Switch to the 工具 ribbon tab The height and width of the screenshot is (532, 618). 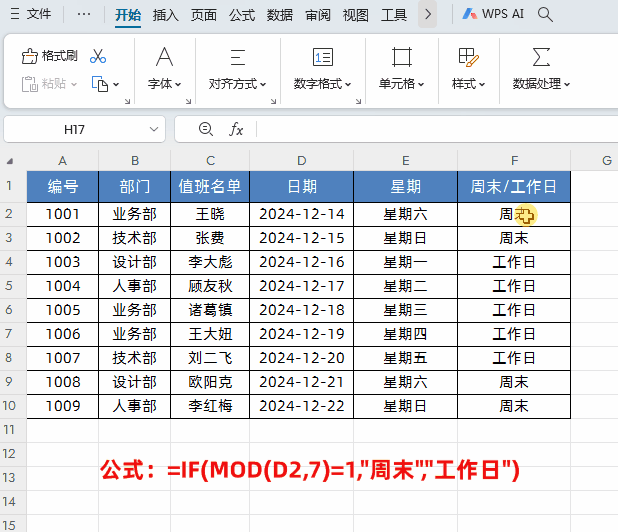pos(394,15)
